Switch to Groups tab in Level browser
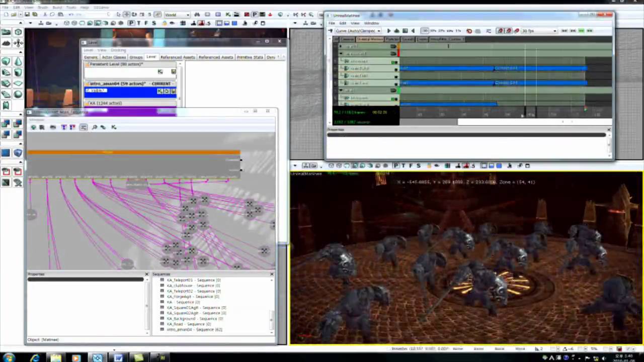The height and width of the screenshot is (362, 644). pos(136,57)
